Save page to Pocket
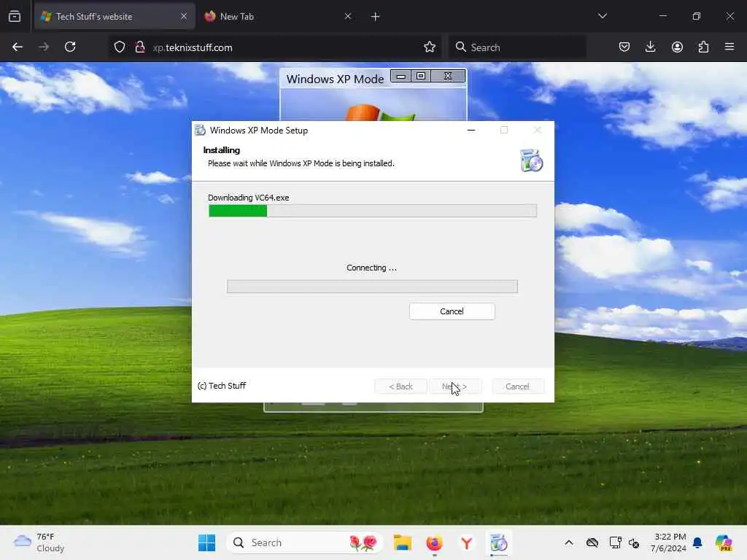 [624, 47]
